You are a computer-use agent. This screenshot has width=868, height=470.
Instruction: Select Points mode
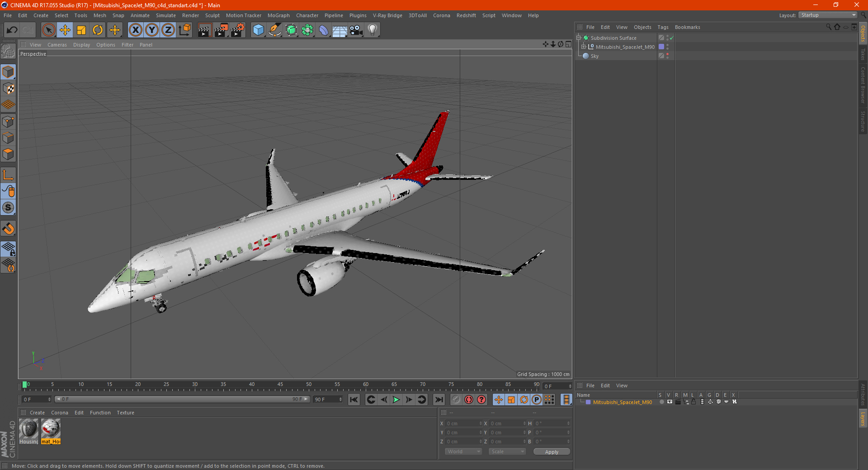click(x=8, y=122)
